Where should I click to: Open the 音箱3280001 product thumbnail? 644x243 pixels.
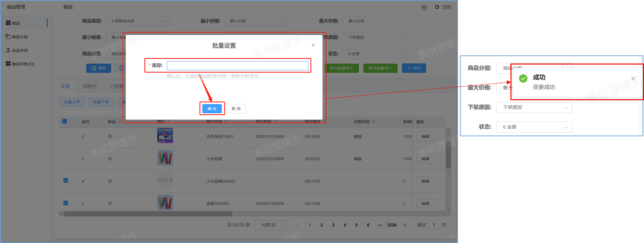coord(165,202)
